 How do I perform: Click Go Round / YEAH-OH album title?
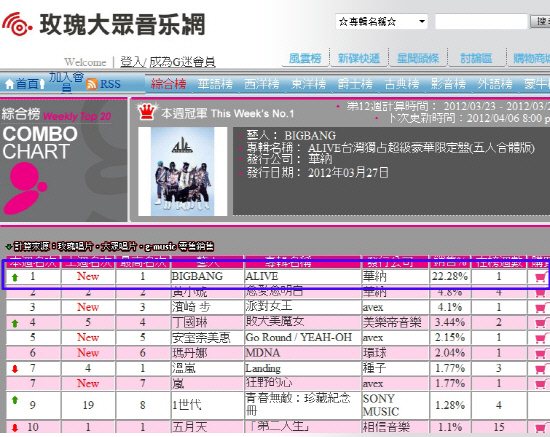299,337
